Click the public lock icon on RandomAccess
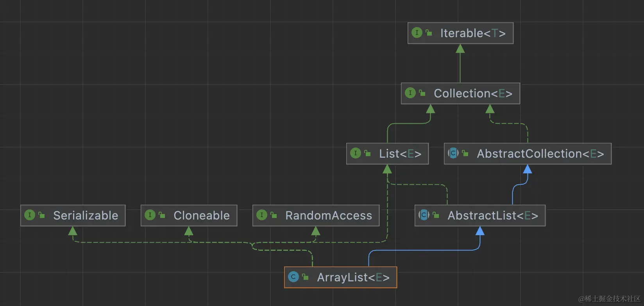This screenshot has height=306, width=644. click(274, 215)
